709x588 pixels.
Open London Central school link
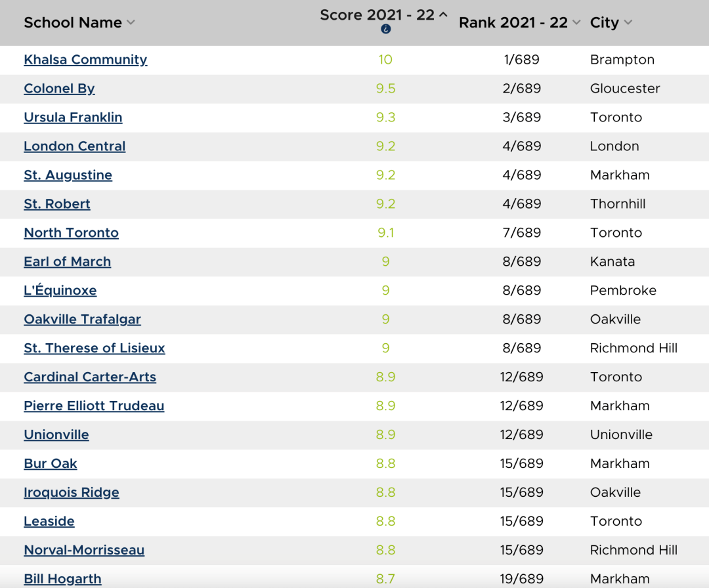75,146
